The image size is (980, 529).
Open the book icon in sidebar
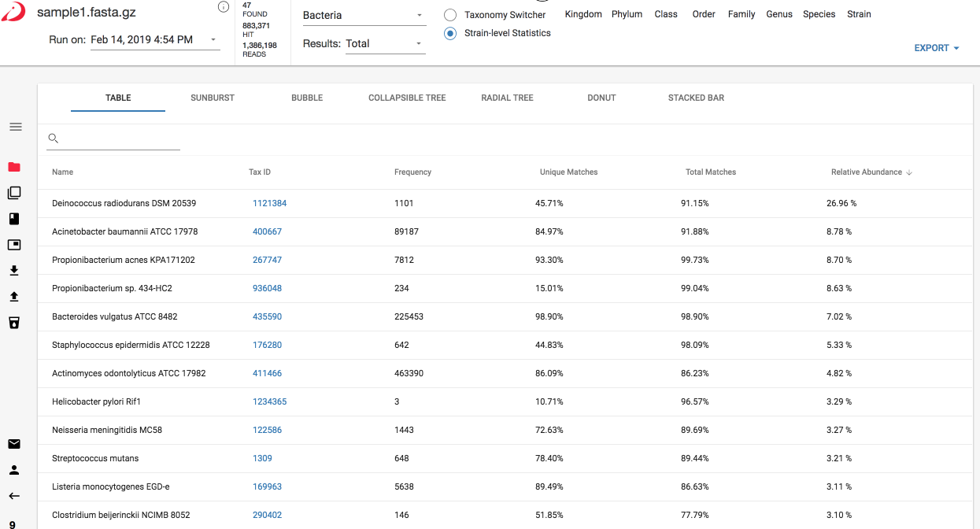click(14, 219)
